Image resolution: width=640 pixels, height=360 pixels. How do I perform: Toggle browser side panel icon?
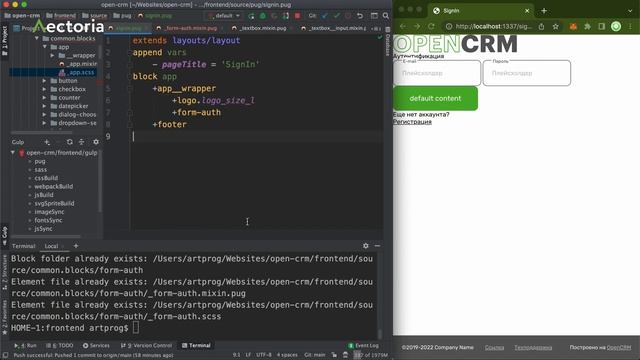pyautogui.click(x=602, y=27)
